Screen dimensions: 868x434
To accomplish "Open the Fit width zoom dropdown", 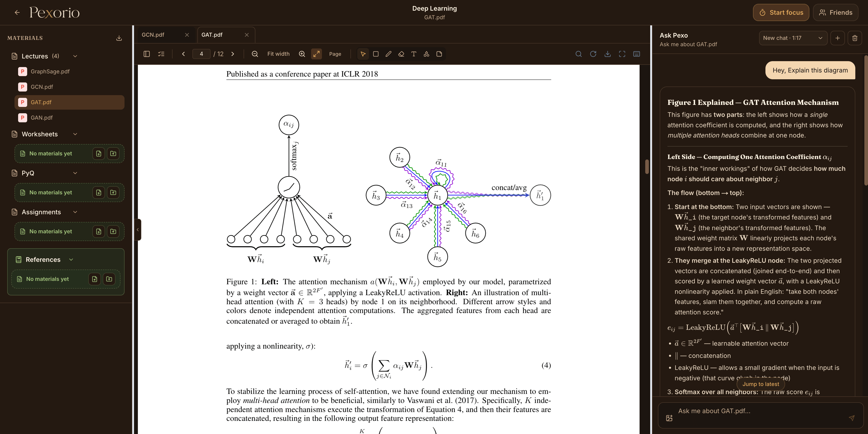I will [278, 54].
